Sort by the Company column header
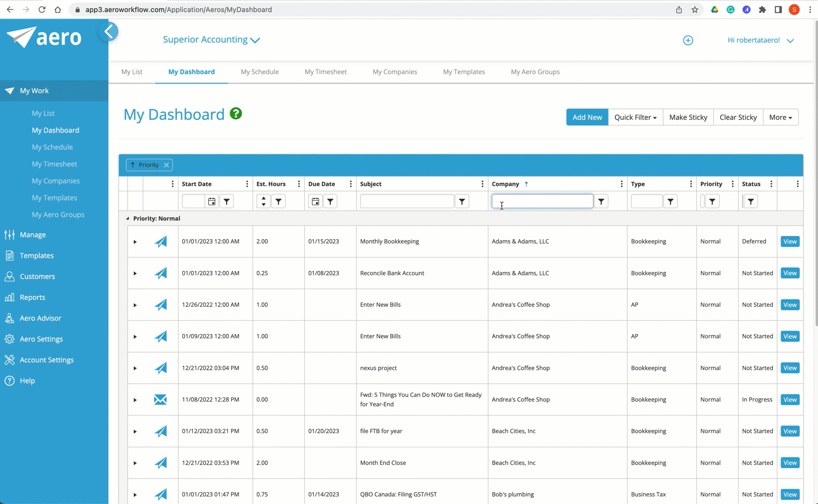 pyautogui.click(x=505, y=184)
